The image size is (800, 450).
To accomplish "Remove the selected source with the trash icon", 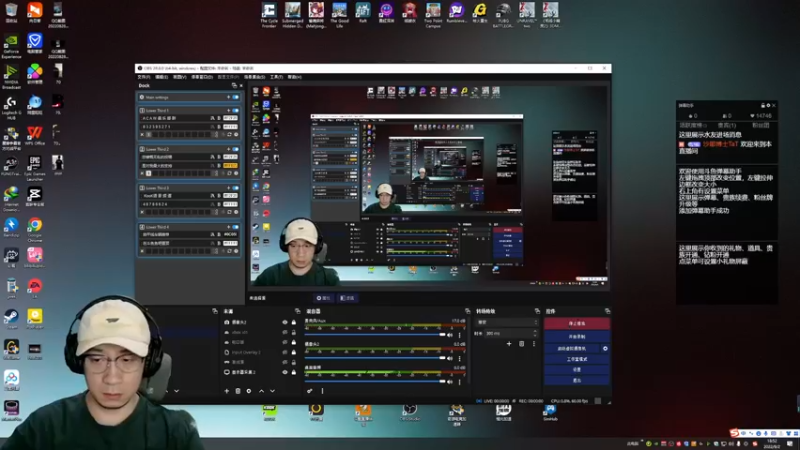I will [x=238, y=391].
